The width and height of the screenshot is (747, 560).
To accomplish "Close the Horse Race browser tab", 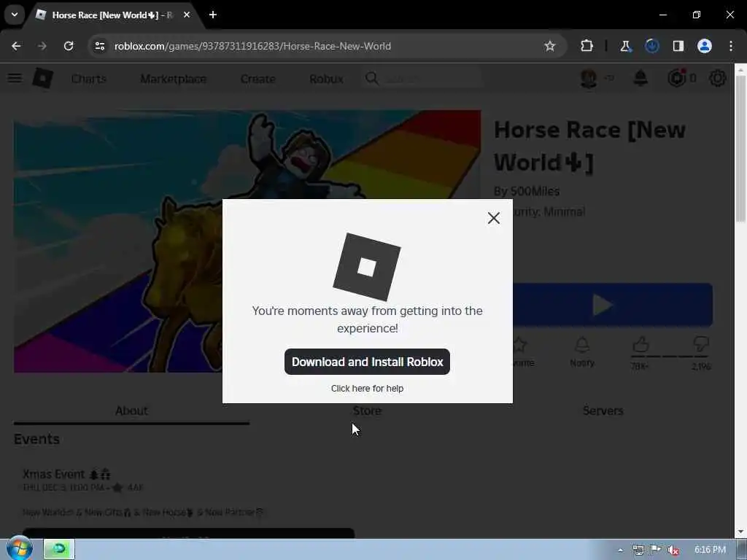I will coord(187,15).
